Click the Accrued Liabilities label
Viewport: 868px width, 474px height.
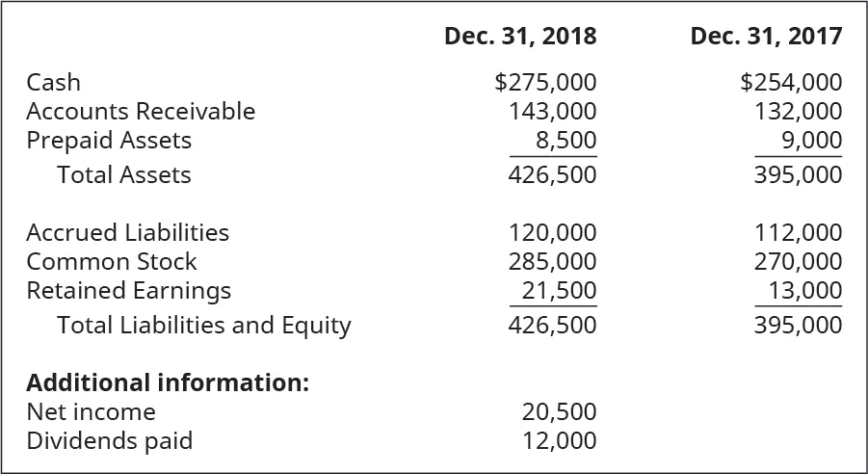[127, 233]
